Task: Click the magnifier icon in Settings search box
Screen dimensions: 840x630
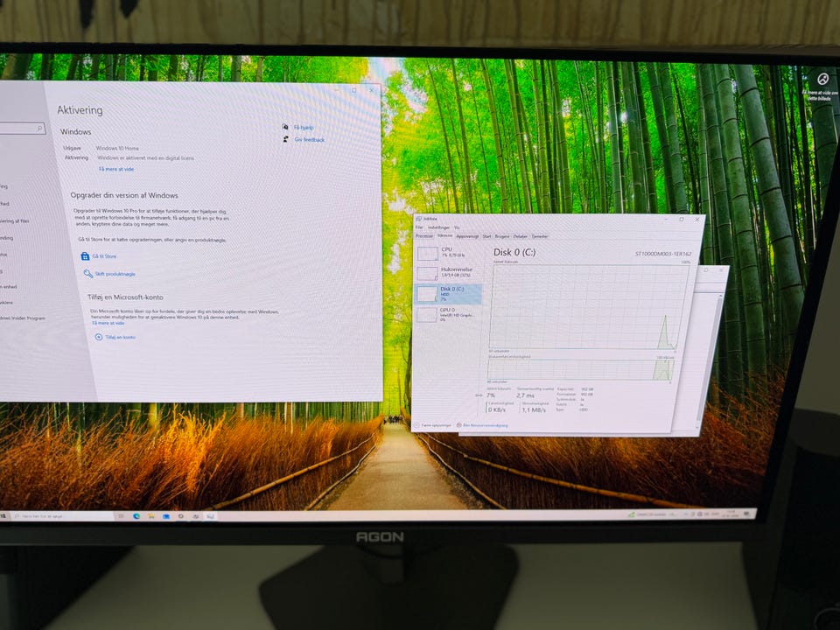Action: [39, 129]
